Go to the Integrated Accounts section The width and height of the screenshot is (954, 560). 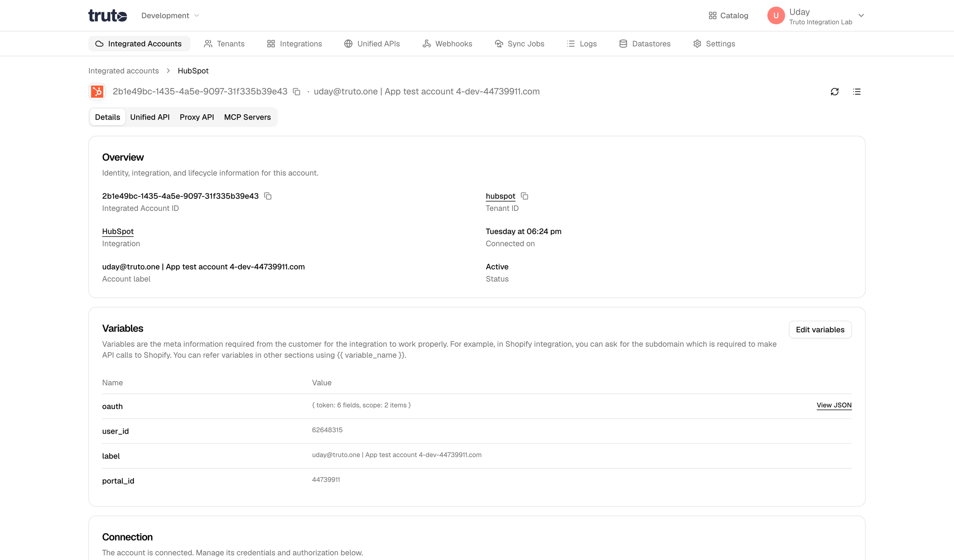tap(139, 44)
